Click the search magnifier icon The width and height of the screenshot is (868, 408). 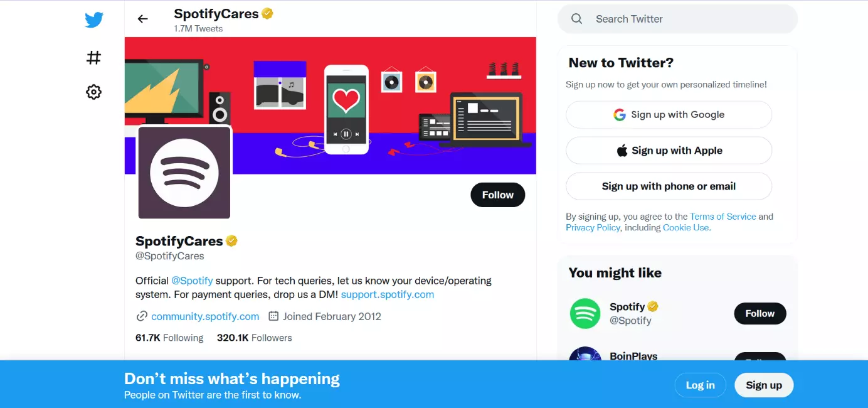coord(577,19)
